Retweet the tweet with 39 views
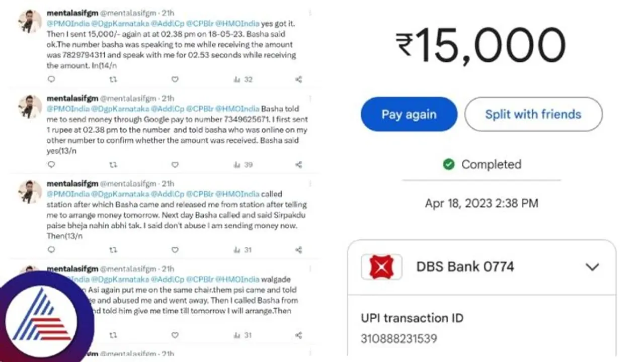 114,164
